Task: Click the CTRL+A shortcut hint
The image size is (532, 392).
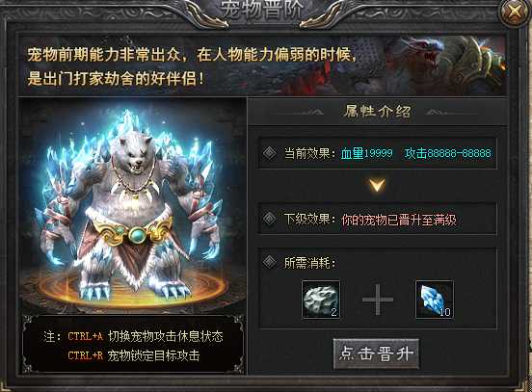Action: (x=86, y=336)
